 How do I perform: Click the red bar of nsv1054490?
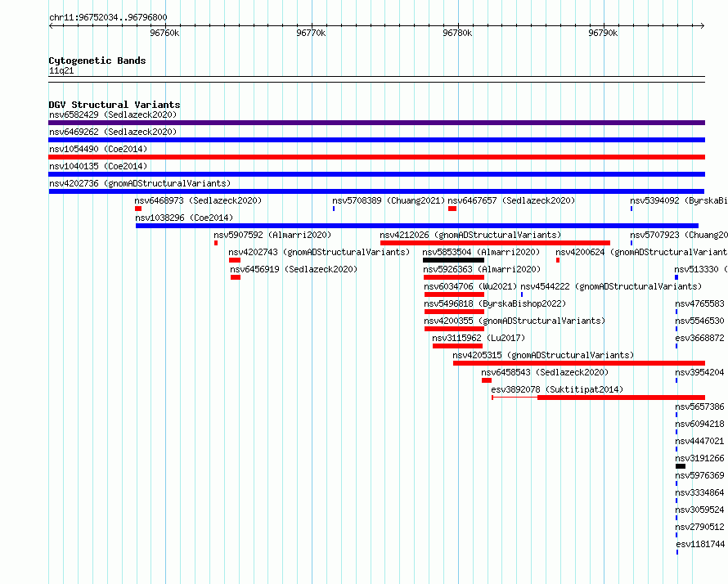[x=376, y=157]
